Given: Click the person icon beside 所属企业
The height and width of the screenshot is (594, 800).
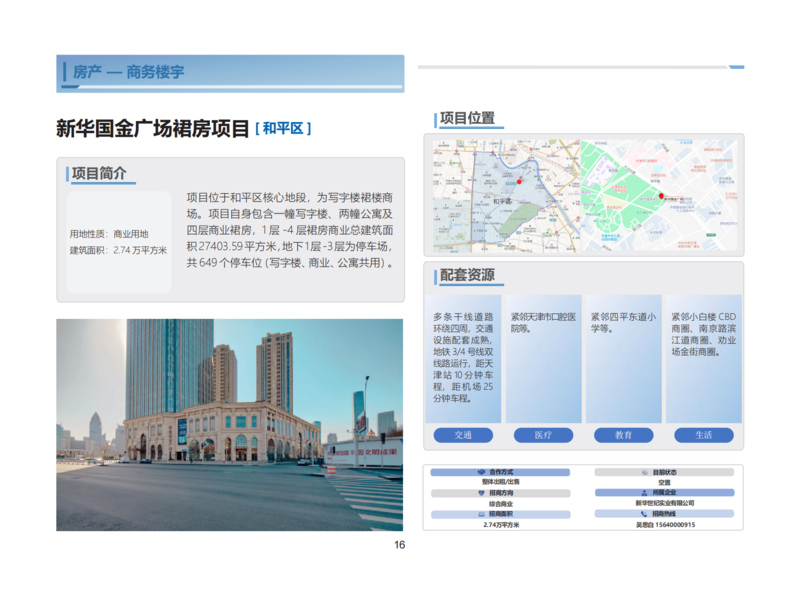Looking at the screenshot, I should pyautogui.click(x=644, y=492).
